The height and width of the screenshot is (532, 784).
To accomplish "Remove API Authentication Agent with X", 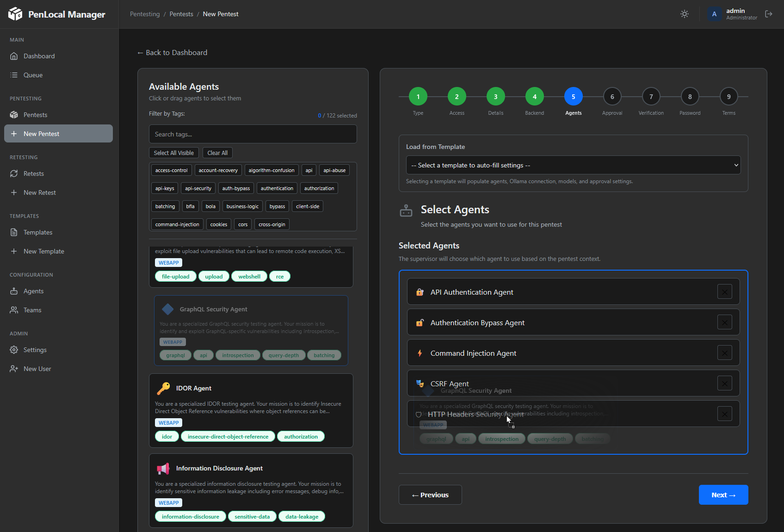I will pyautogui.click(x=724, y=292).
